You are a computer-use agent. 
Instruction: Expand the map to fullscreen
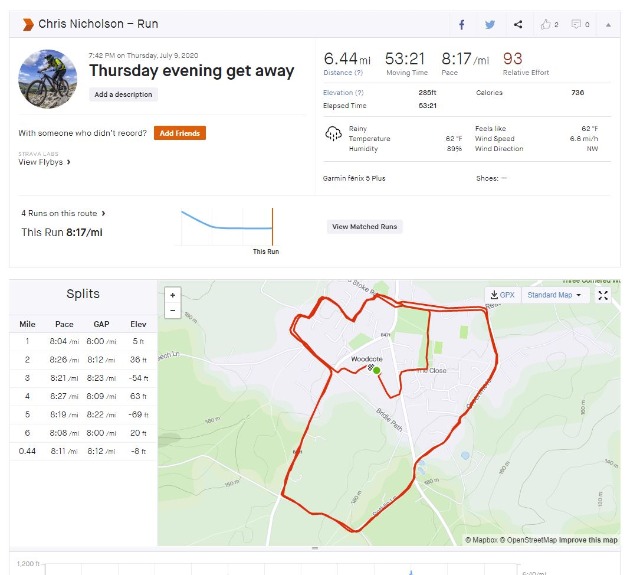(x=603, y=295)
